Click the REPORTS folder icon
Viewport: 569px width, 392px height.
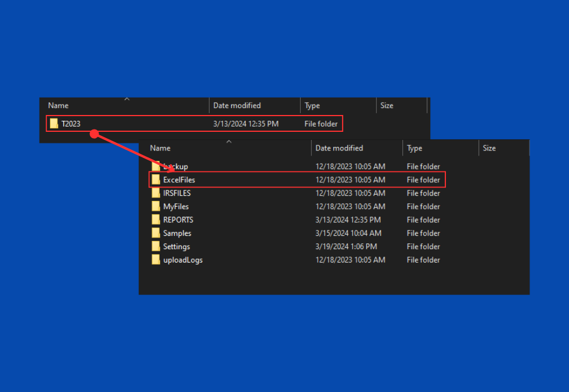point(156,220)
